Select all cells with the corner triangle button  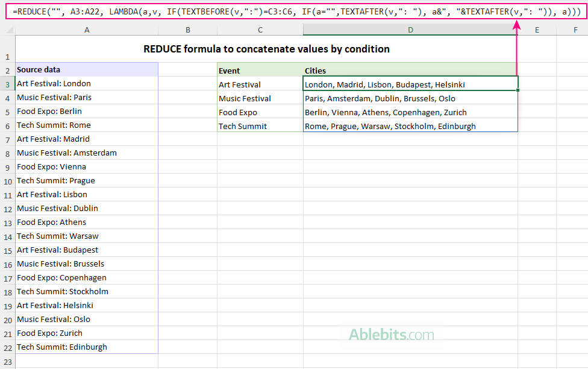coord(10,30)
